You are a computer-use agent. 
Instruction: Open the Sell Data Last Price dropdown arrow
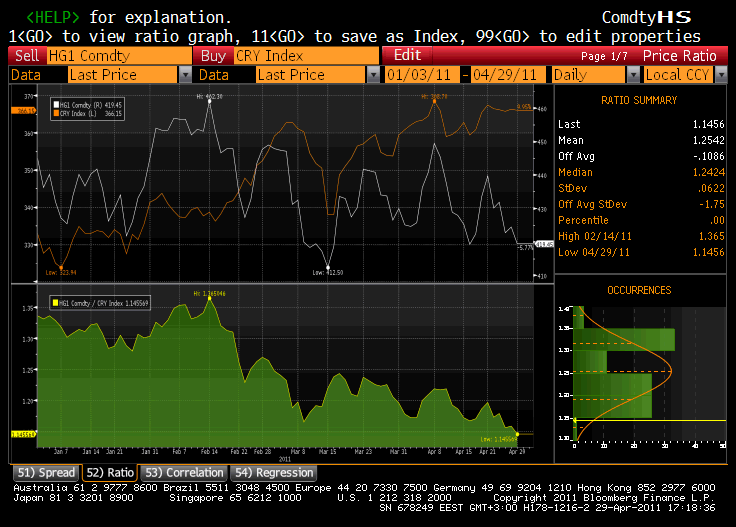click(x=185, y=75)
